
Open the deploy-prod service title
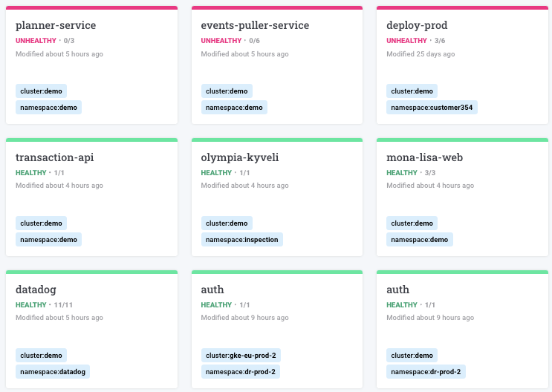pos(417,25)
